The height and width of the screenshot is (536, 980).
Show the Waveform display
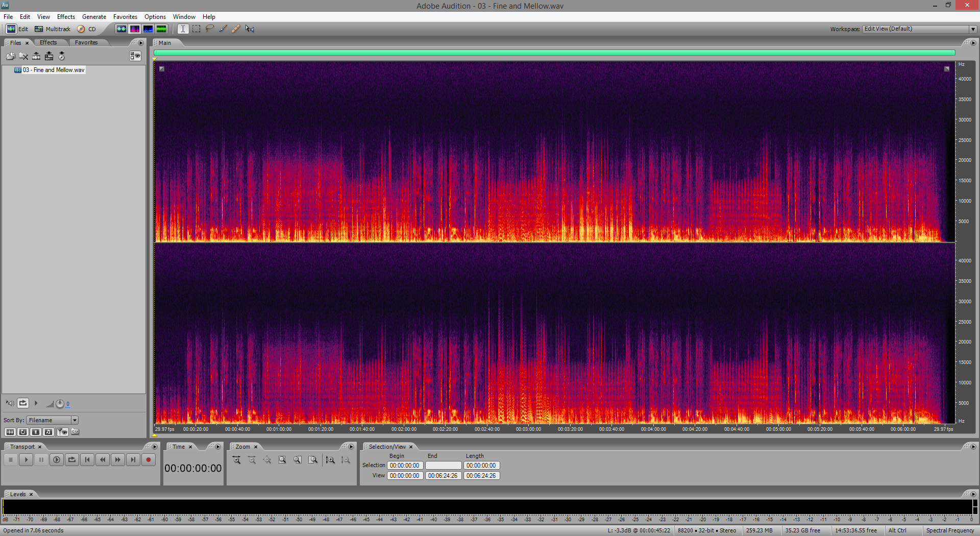[121, 29]
